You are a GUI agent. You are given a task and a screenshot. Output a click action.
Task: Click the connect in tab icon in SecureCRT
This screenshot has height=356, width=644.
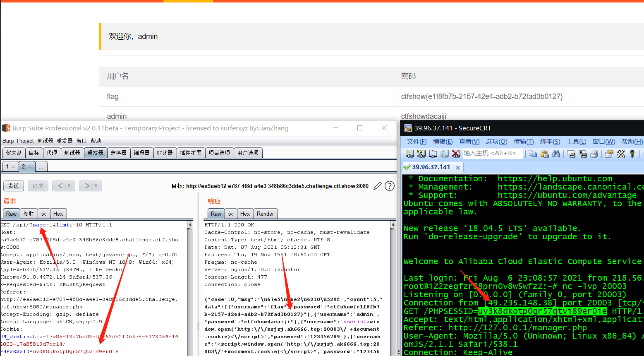[433, 154]
